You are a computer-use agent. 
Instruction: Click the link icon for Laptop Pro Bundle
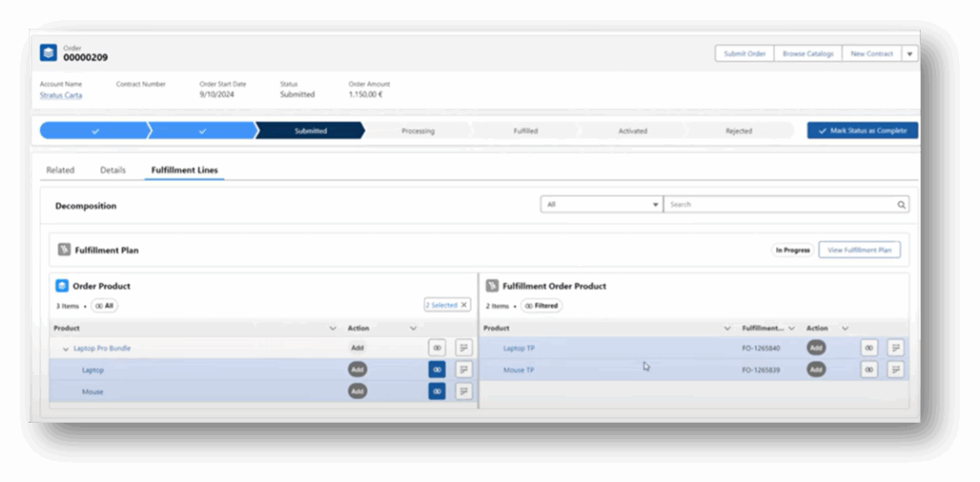436,347
